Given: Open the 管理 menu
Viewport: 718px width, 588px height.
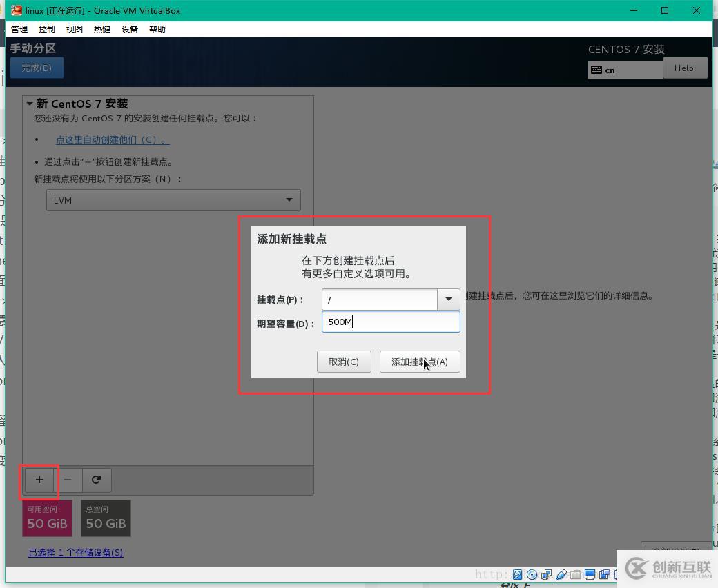Looking at the screenshot, I should tap(19, 29).
